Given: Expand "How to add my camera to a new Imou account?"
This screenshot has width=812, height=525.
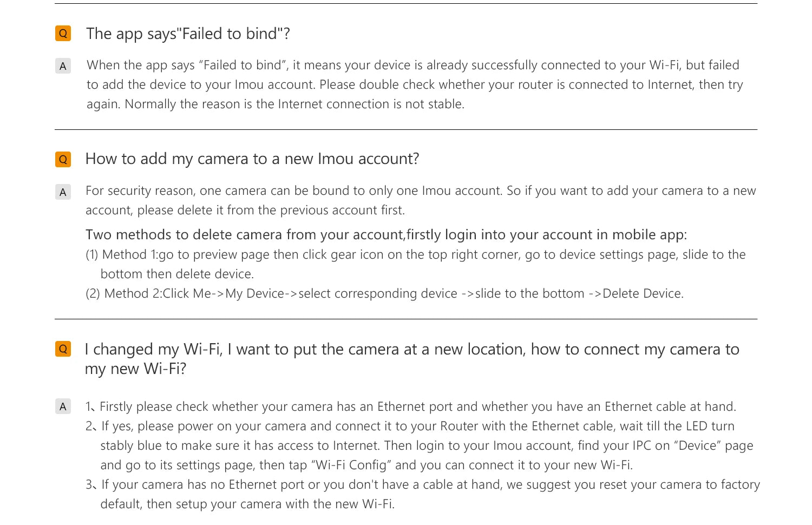Looking at the screenshot, I should pyautogui.click(x=252, y=159).
